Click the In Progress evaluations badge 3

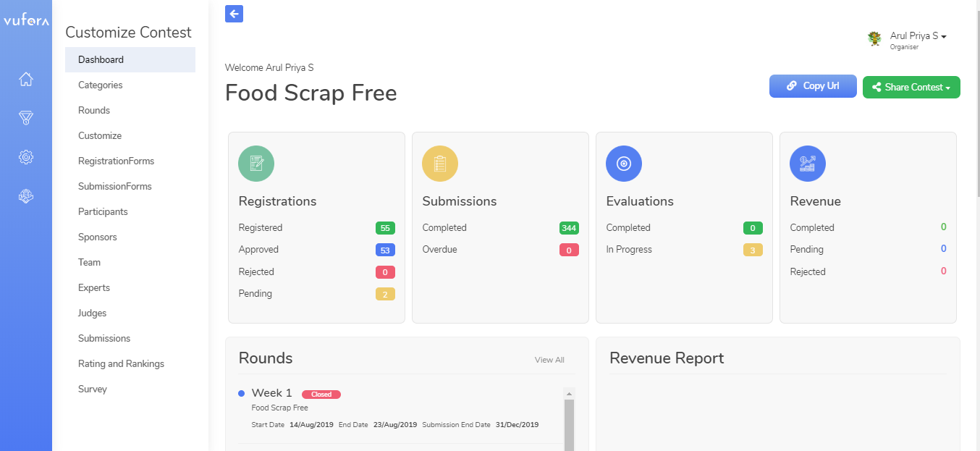(753, 250)
